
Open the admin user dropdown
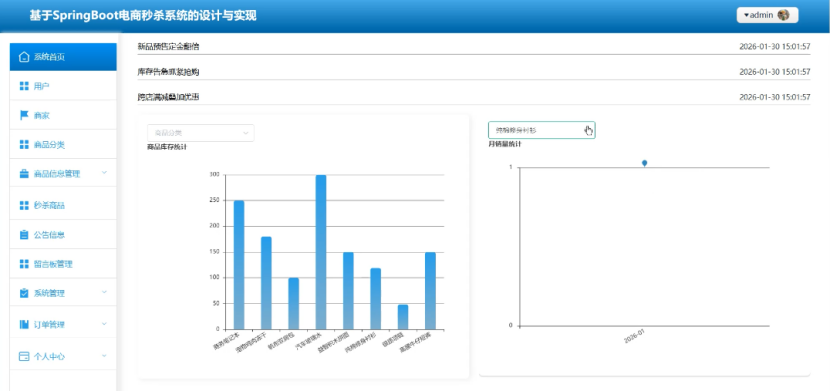click(767, 15)
